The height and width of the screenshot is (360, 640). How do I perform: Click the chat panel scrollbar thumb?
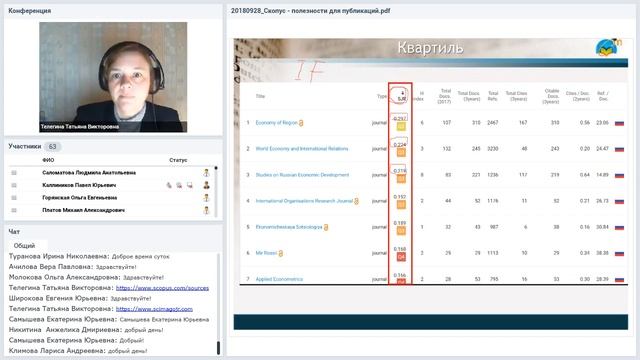tap(218, 348)
